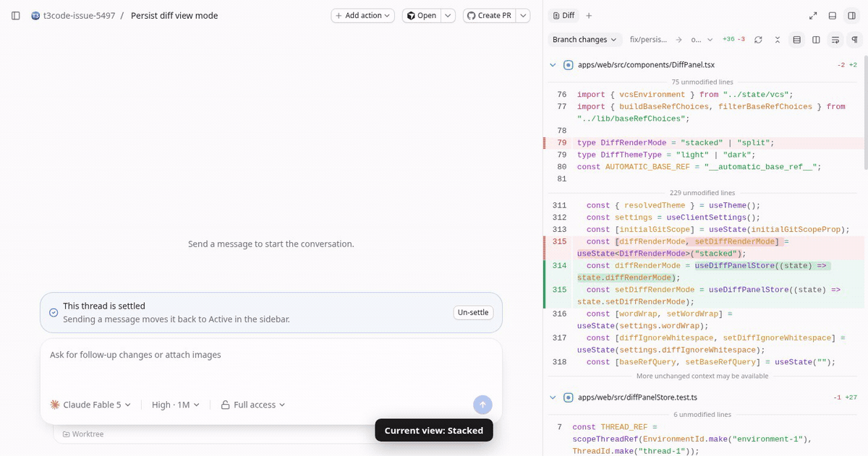Click the line const AUTOMATIC_BASE_REF

[699, 167]
